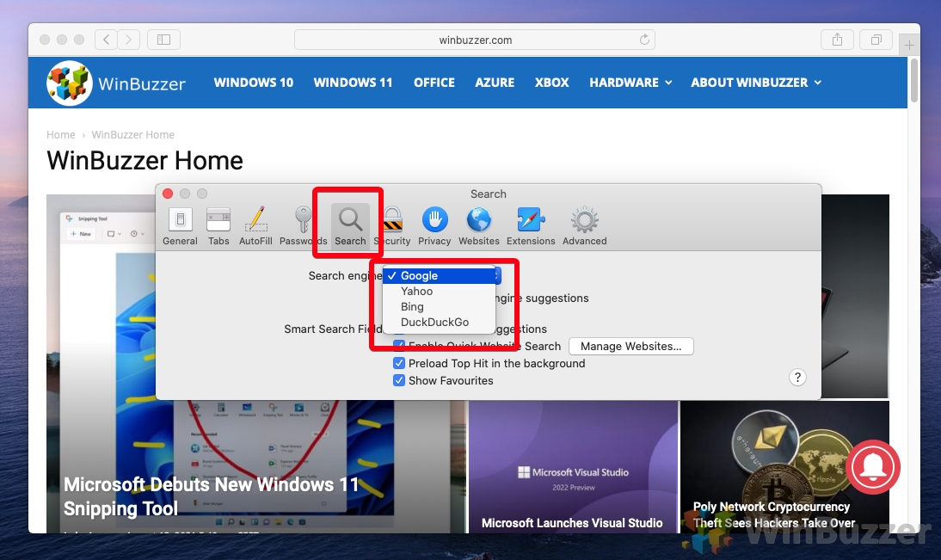
Task: Click the WinBuzzer logo
Action: coord(116,83)
